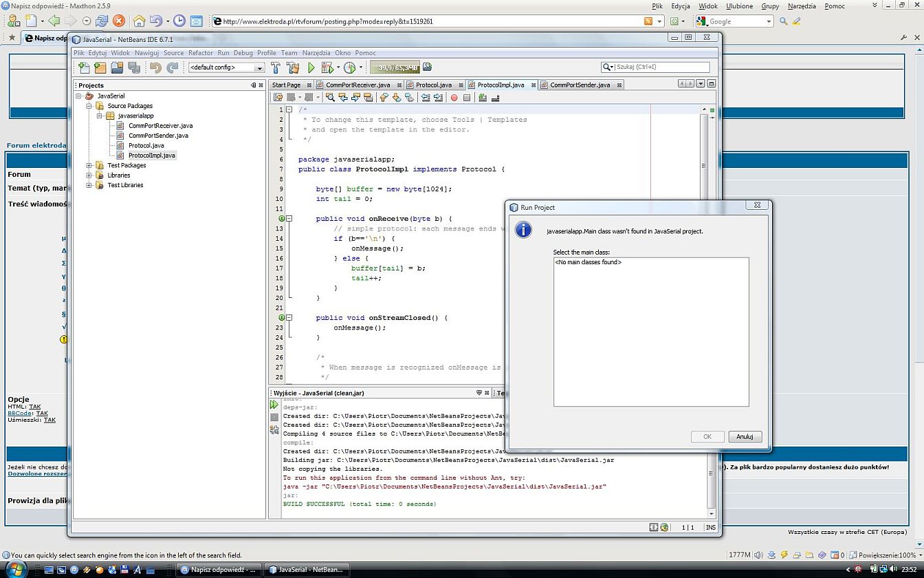Open Debug Main Project dropdown arrow
This screenshot has height=578, width=924.
tap(338, 67)
